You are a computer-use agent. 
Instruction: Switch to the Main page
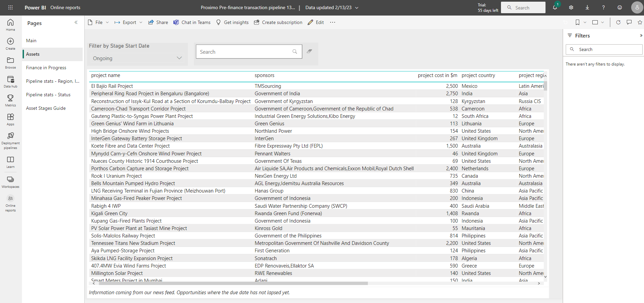click(53, 41)
